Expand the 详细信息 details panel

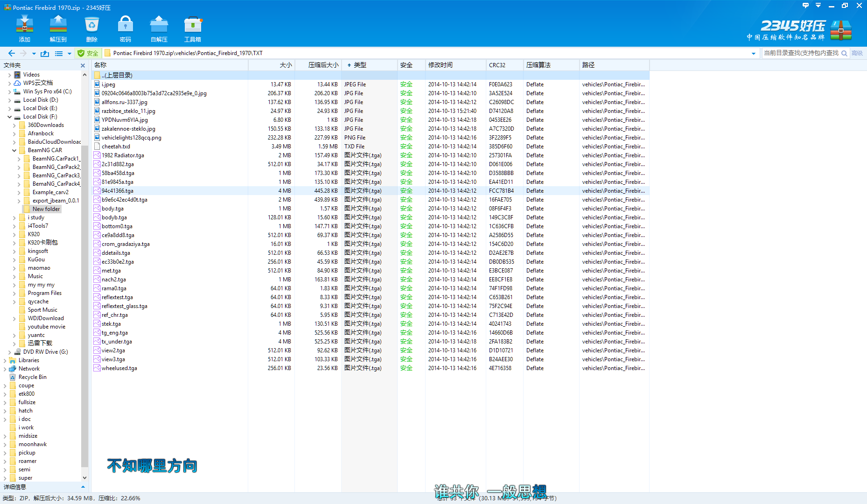click(83, 487)
